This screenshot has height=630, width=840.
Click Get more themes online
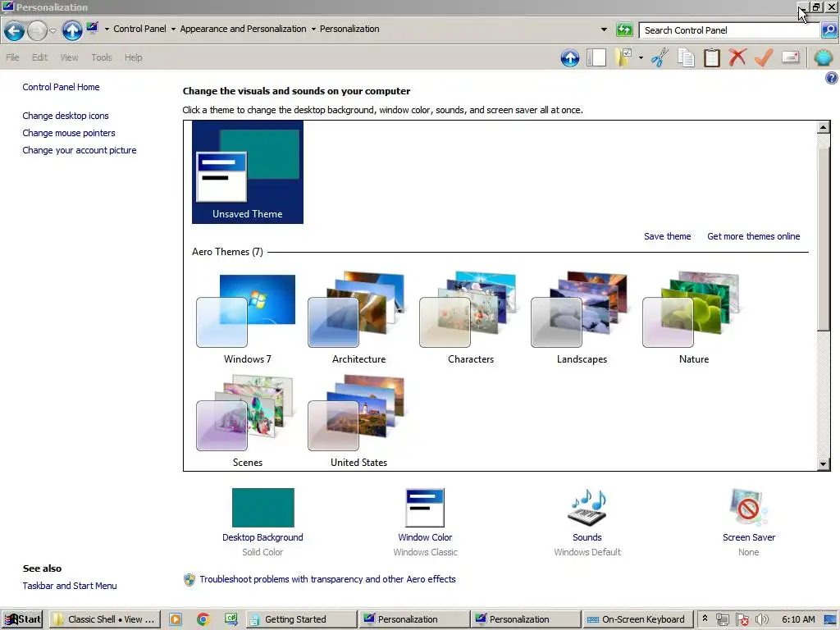pos(753,236)
